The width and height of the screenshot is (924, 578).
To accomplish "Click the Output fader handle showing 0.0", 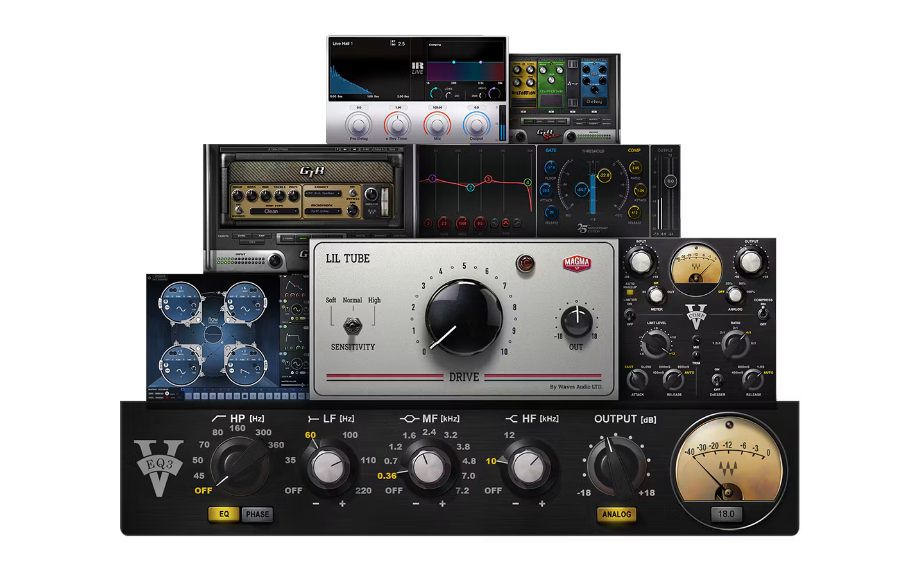I will 671,181.
